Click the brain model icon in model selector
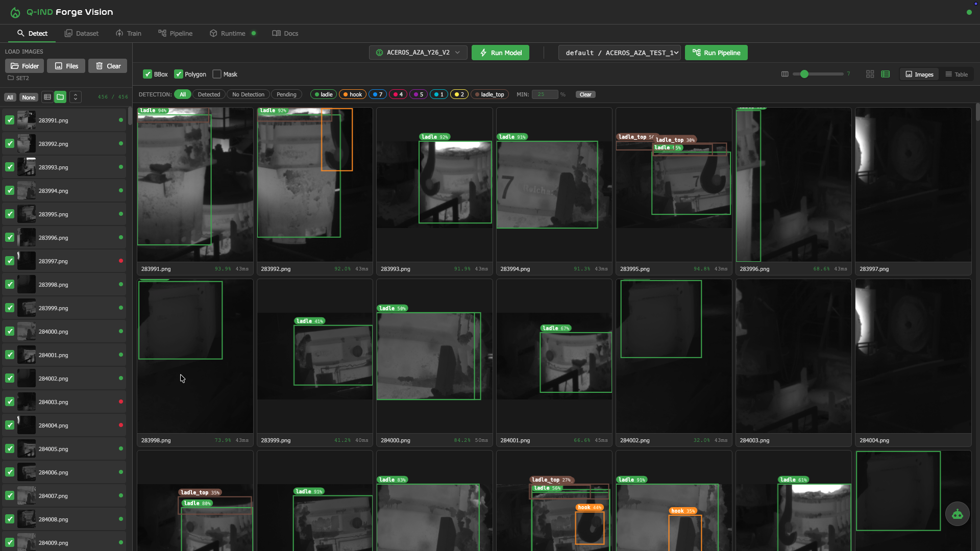This screenshot has width=980, height=551. (380, 53)
